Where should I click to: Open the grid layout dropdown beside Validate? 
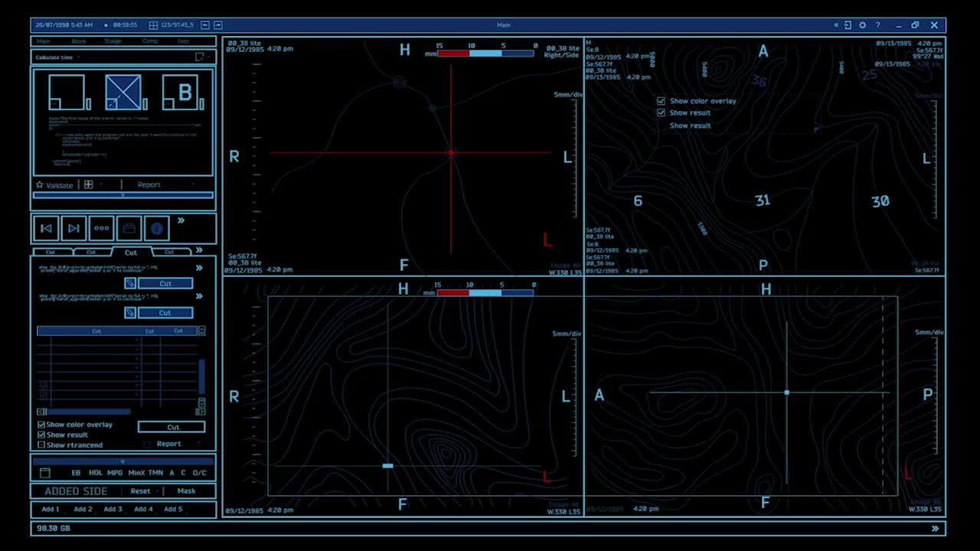pos(93,184)
